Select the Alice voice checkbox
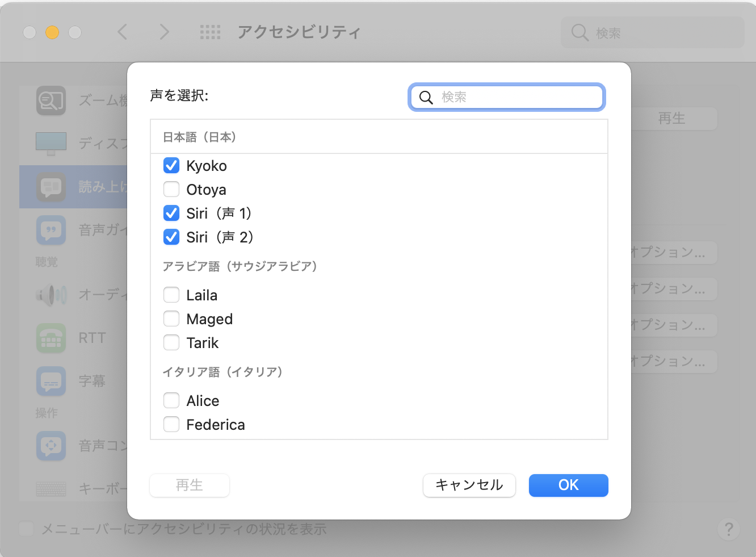Image resolution: width=756 pixels, height=557 pixels. 171,401
